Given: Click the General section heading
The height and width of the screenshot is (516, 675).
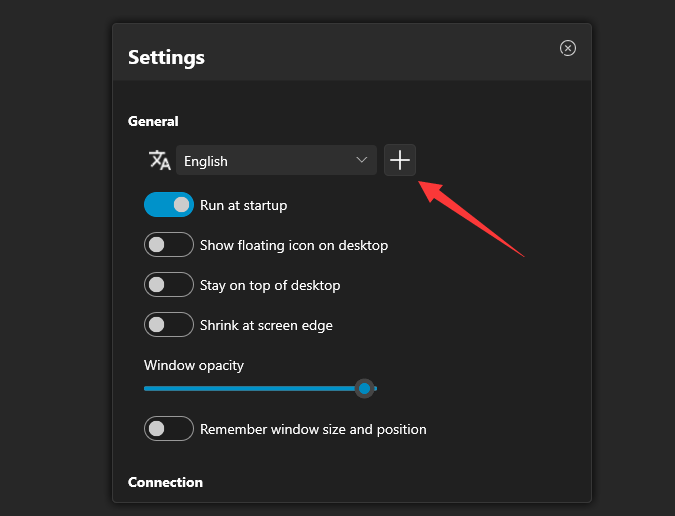Looking at the screenshot, I should coord(153,121).
